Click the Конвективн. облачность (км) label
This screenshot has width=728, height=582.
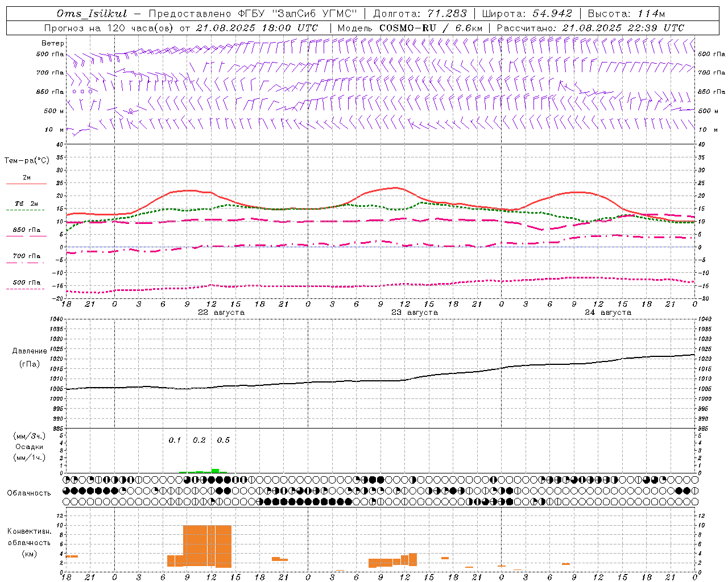point(30,542)
